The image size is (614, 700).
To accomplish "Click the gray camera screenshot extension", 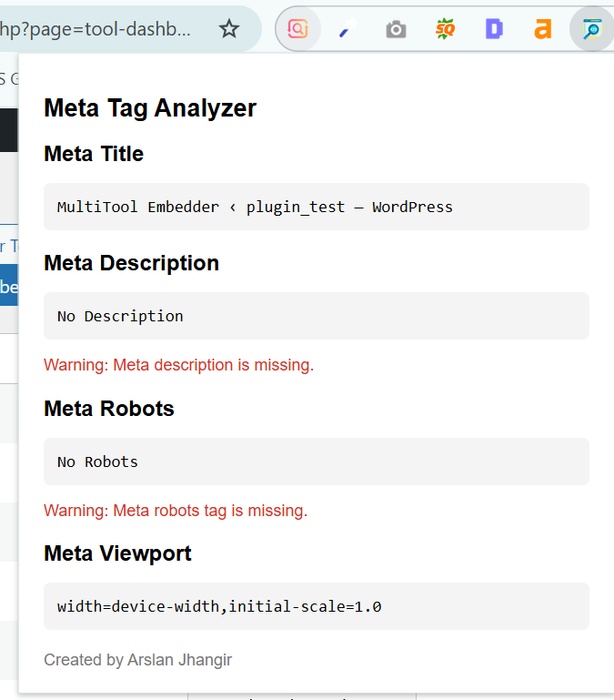I will (x=396, y=30).
